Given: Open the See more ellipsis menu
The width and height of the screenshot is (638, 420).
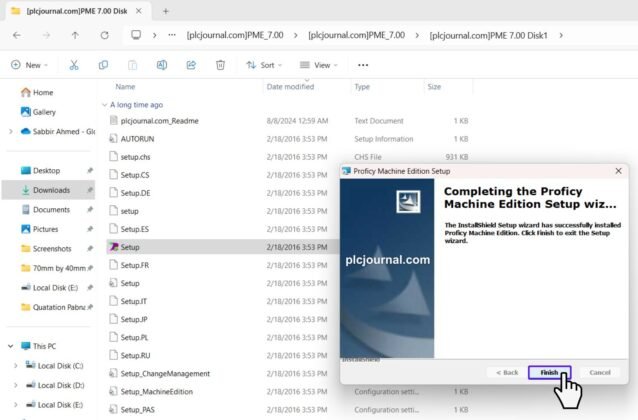Looking at the screenshot, I should pyautogui.click(x=362, y=65).
